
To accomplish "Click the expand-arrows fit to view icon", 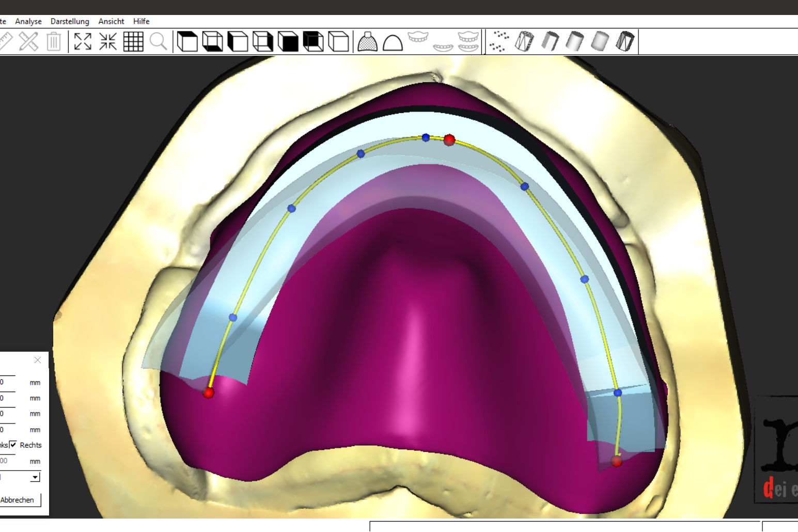I will 83,41.
